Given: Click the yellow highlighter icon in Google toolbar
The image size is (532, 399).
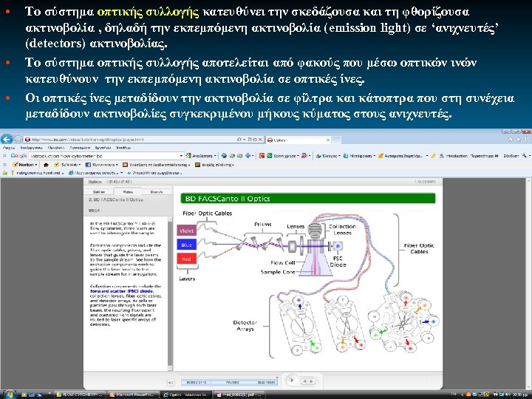Looking at the screenshot, I should pyautogui.click(x=434, y=156).
